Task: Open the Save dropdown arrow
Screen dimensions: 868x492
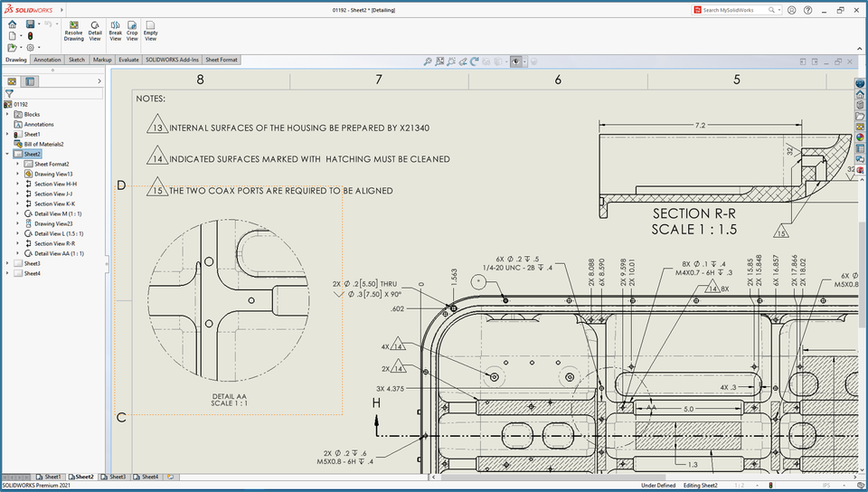Action: click(39, 24)
